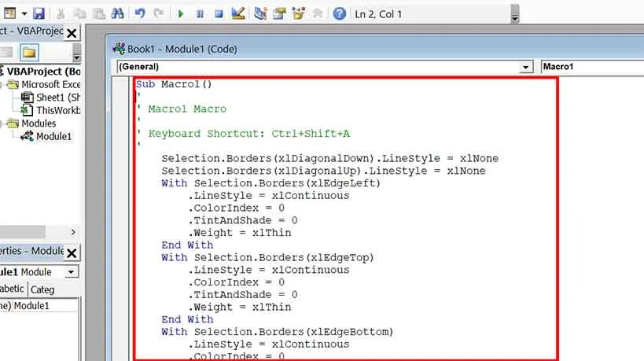Viewport: 644px width, 361px height.
Task: Select the Modules folder in tree
Action: (39, 123)
